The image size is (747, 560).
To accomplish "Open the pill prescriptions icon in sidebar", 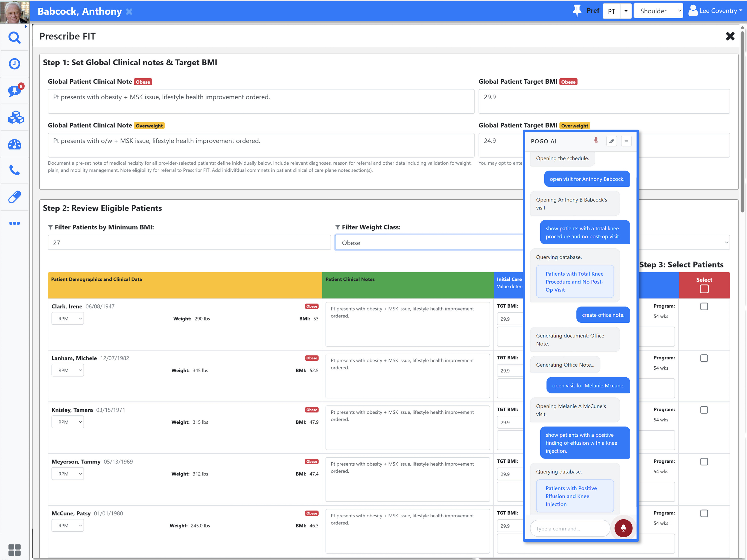I will tap(14, 197).
